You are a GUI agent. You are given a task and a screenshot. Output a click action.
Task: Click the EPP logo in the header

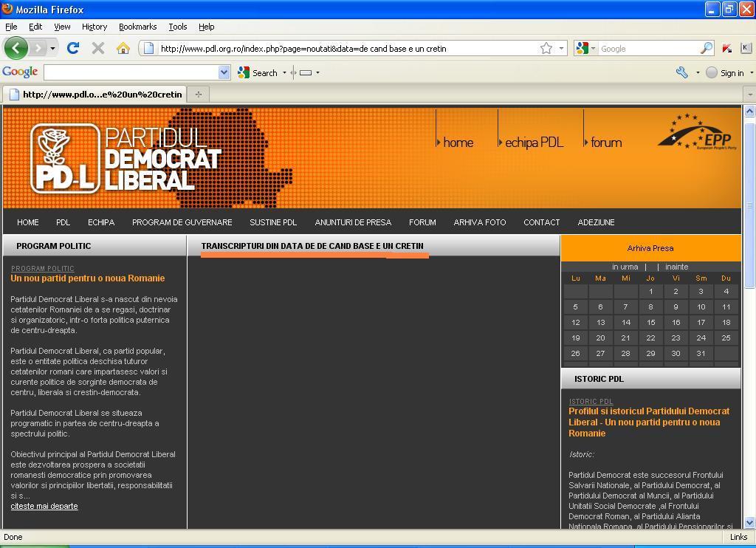click(x=697, y=133)
